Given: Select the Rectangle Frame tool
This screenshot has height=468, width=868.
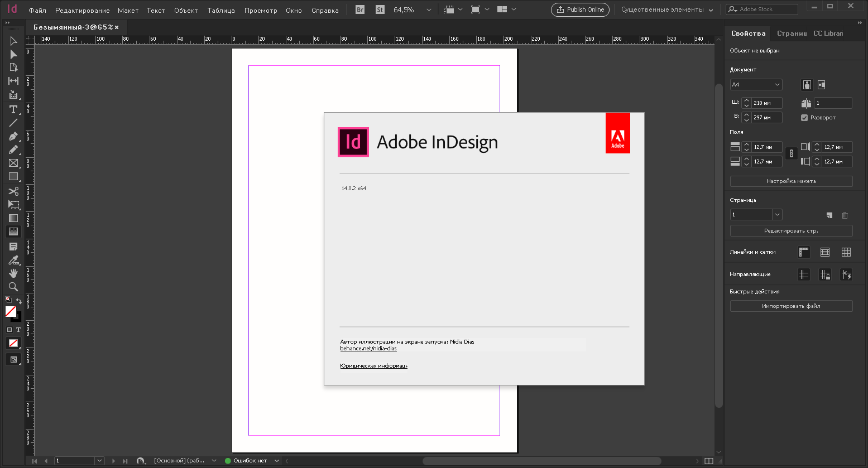Looking at the screenshot, I should point(13,163).
